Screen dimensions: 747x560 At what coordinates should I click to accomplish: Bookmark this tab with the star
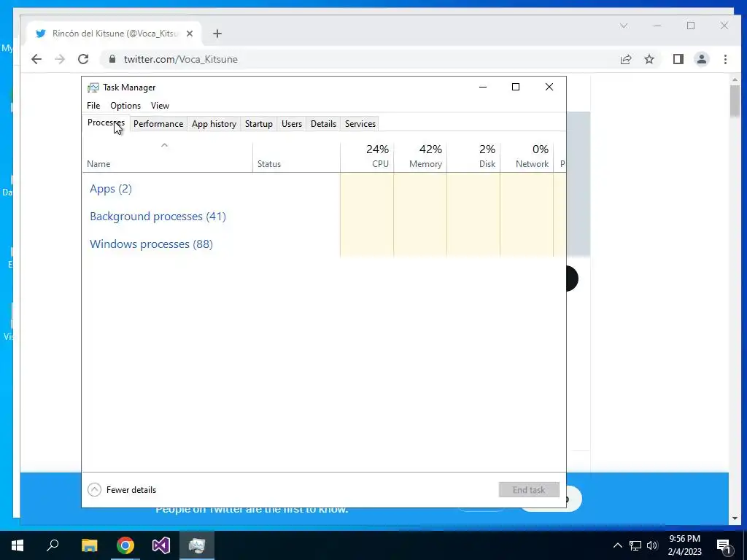[x=649, y=59]
